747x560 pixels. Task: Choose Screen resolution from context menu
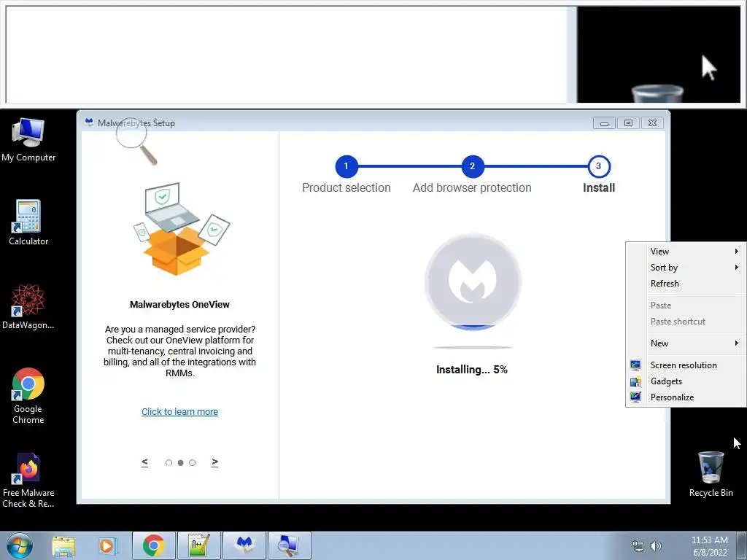coord(686,365)
